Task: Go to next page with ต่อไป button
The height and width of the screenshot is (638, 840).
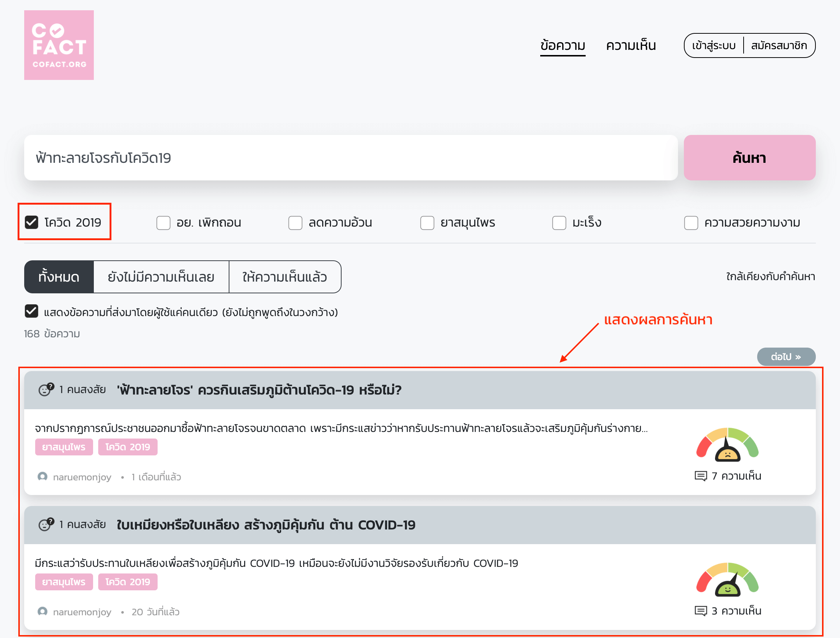Action: (x=786, y=357)
